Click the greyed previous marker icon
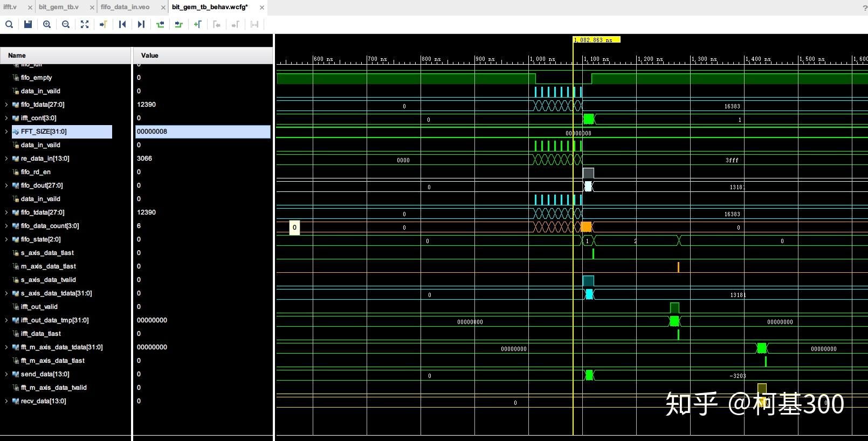 tap(217, 24)
